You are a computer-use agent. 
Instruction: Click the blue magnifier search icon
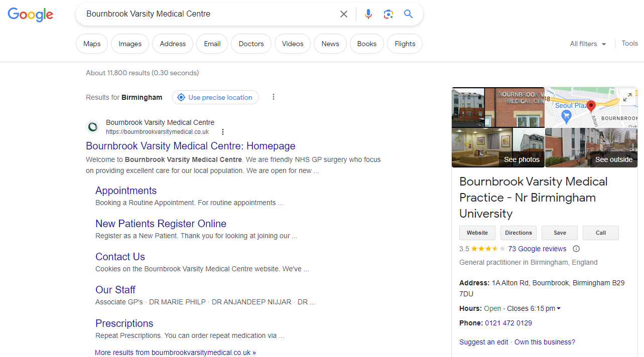pos(409,14)
